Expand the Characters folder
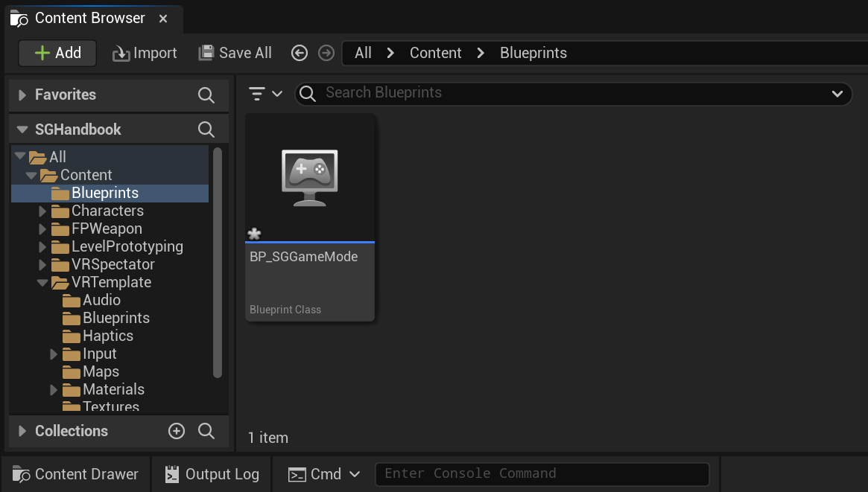868x492 pixels. (x=44, y=211)
